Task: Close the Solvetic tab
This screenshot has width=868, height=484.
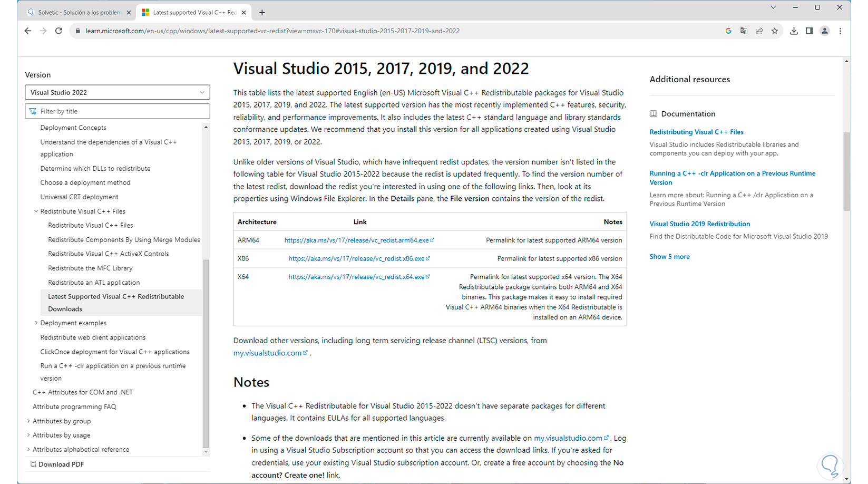Action: tap(129, 12)
